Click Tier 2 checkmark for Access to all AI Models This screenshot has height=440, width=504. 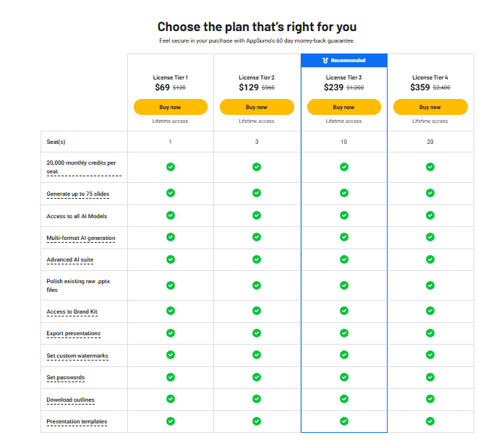coord(257,215)
